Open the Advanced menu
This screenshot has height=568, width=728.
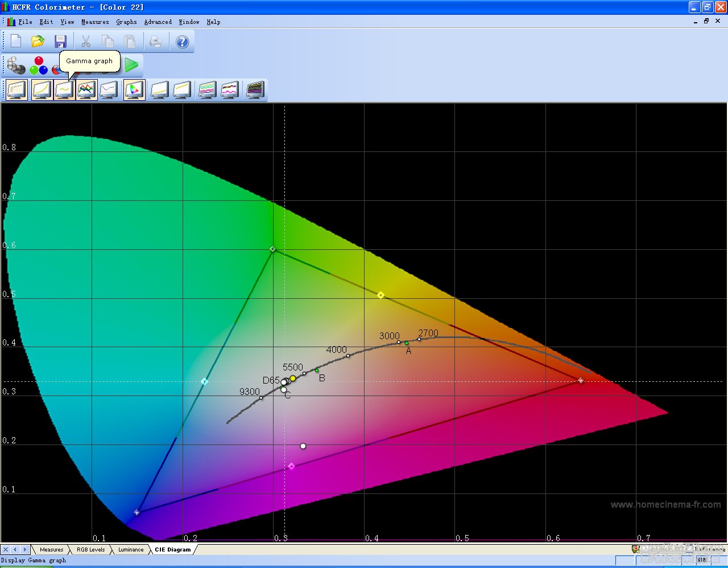click(x=158, y=22)
